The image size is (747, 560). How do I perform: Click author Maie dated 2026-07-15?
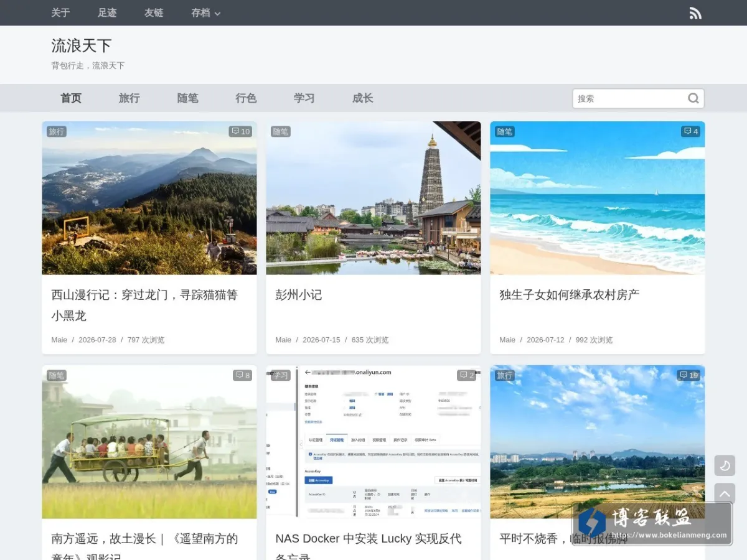point(283,340)
